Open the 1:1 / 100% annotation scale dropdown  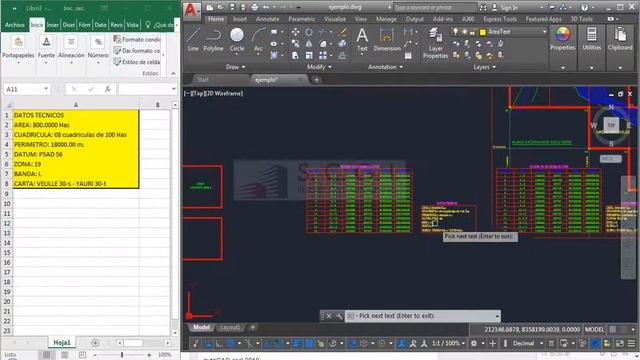point(448,343)
